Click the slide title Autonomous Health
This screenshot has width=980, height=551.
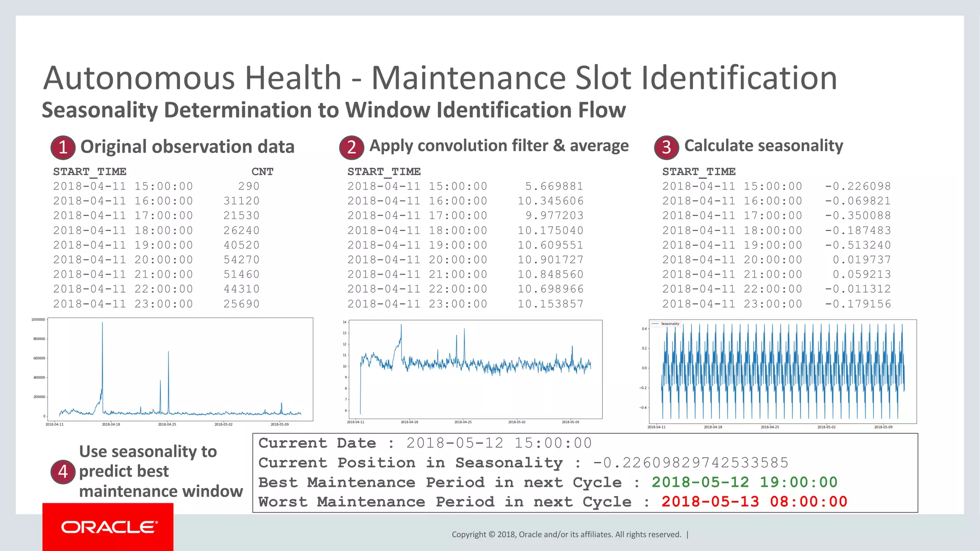439,78
